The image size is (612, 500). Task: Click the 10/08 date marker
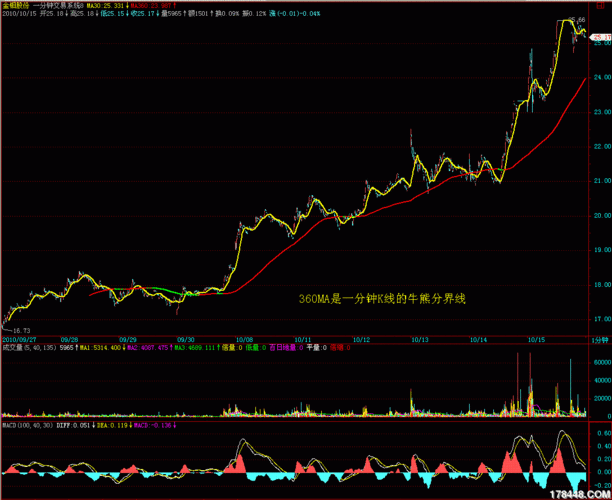(244, 340)
